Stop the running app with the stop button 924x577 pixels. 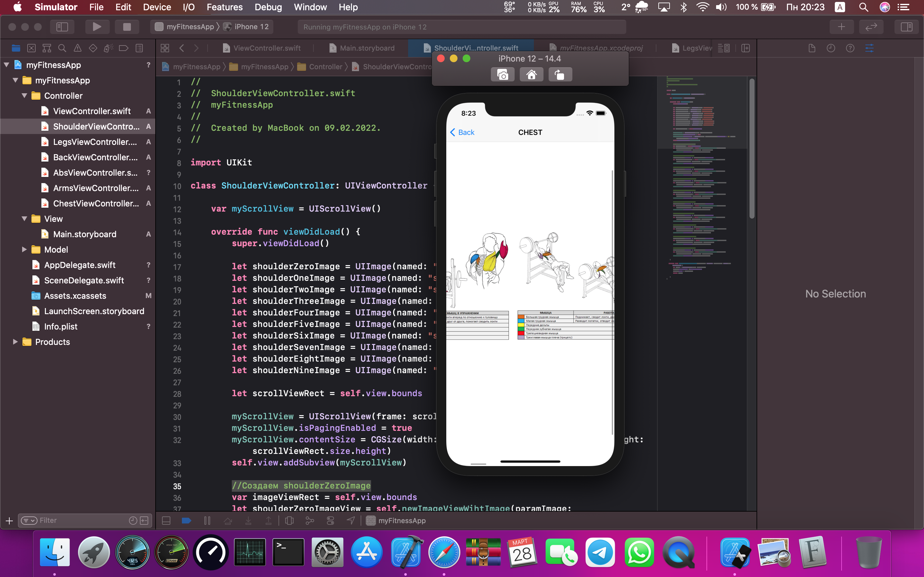[126, 27]
